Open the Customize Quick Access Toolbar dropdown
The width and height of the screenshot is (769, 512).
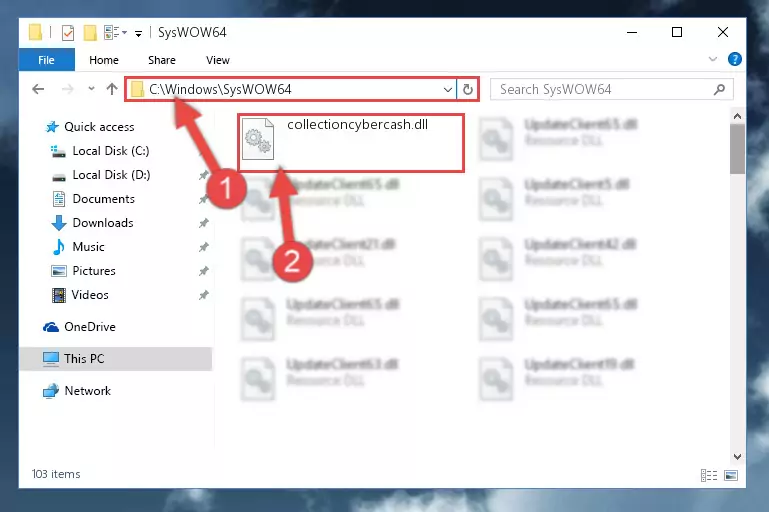click(139, 33)
